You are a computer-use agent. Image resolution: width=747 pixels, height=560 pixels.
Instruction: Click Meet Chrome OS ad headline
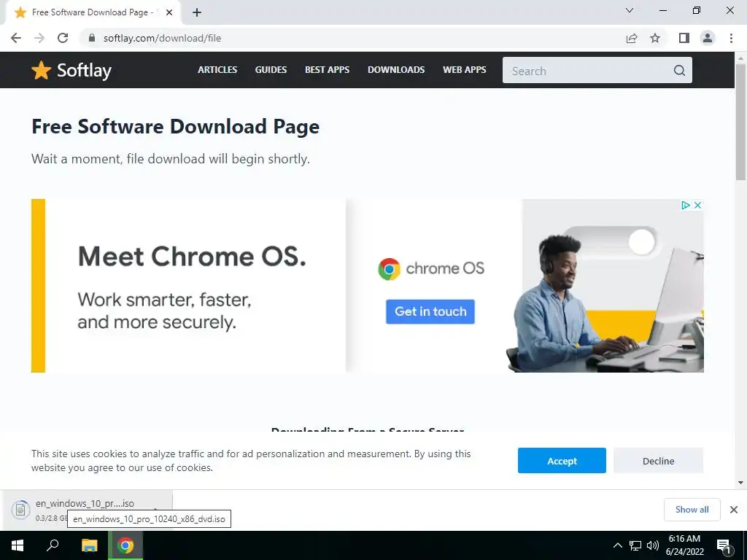(192, 257)
